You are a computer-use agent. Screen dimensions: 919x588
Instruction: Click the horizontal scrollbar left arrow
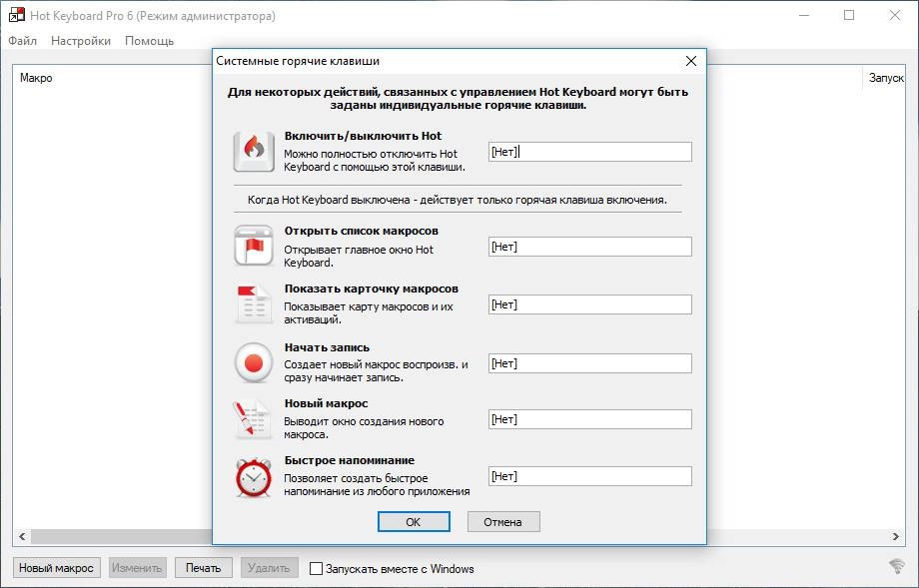click(22, 536)
